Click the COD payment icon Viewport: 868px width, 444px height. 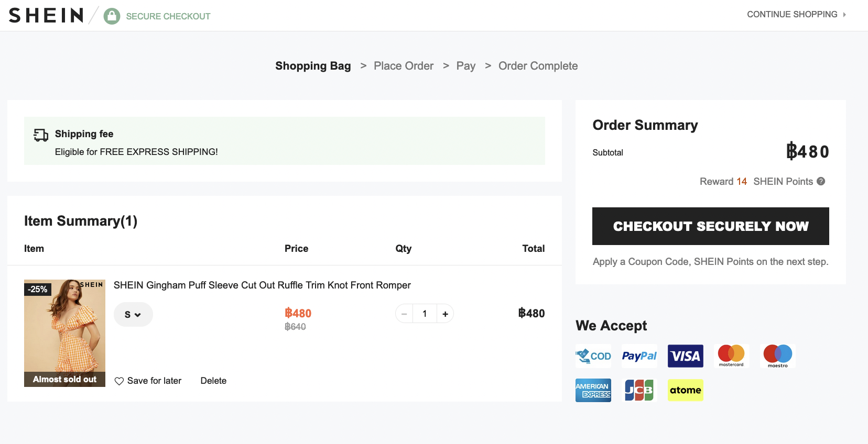tap(593, 356)
